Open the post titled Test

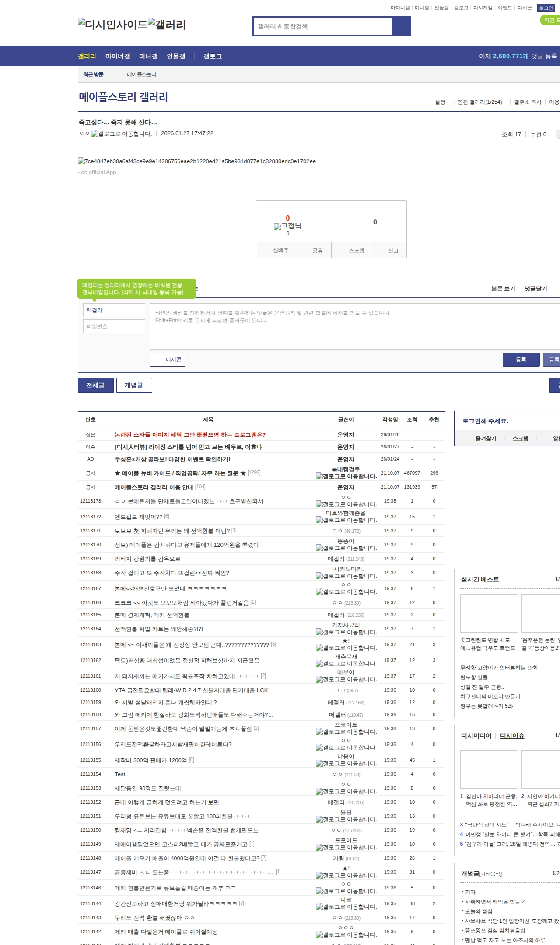click(x=120, y=774)
